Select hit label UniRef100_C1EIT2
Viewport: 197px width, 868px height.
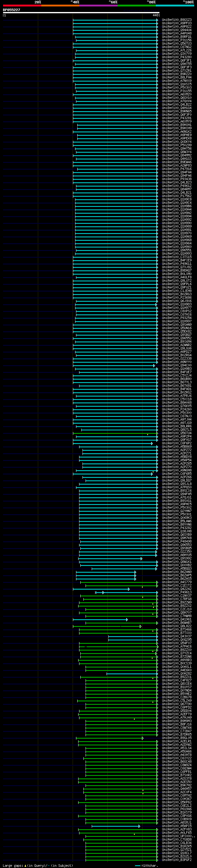176,586
